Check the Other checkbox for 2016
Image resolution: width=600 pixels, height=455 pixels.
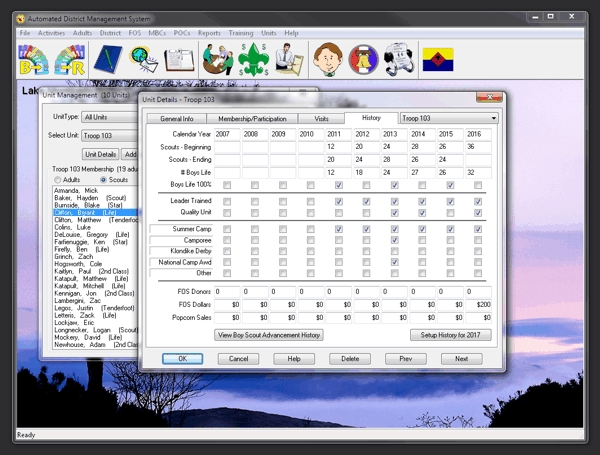click(478, 273)
